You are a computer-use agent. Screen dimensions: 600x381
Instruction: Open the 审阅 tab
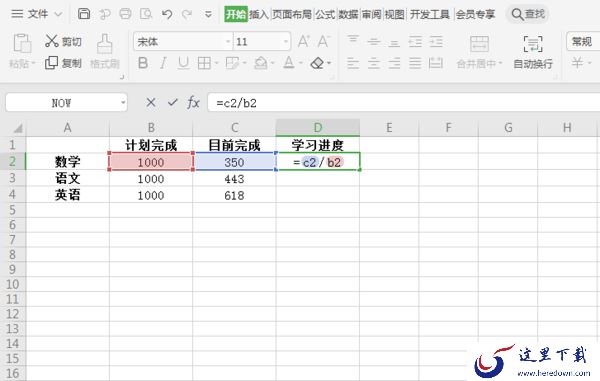(372, 15)
